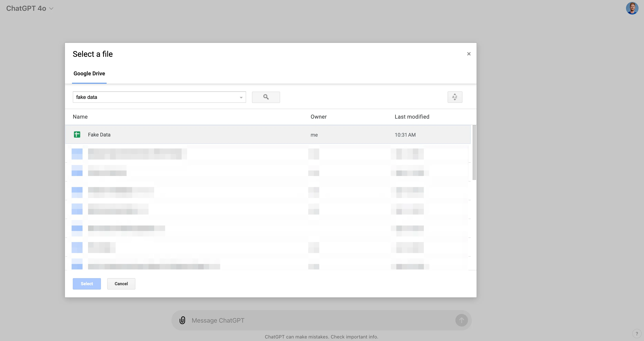Switch to the Google Drive tab
The image size is (644, 341).
pos(89,74)
